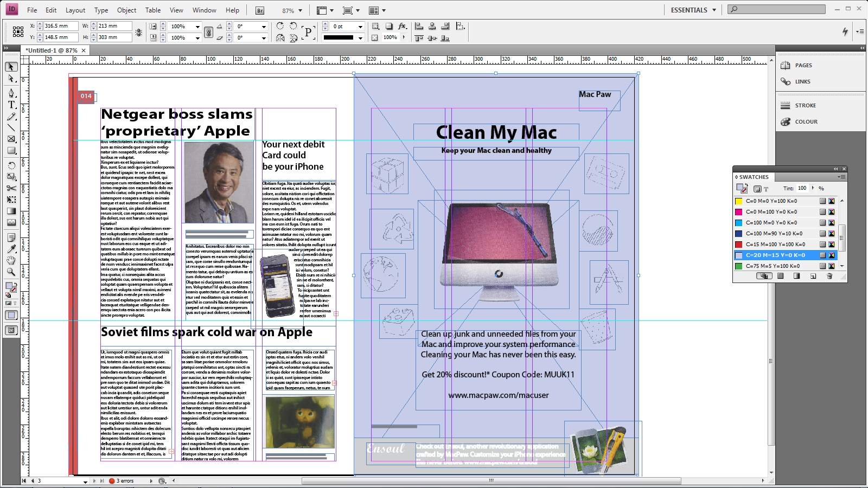The width and height of the screenshot is (868, 488).
Task: Open the Swatches panel flyout menu
Action: point(842,177)
